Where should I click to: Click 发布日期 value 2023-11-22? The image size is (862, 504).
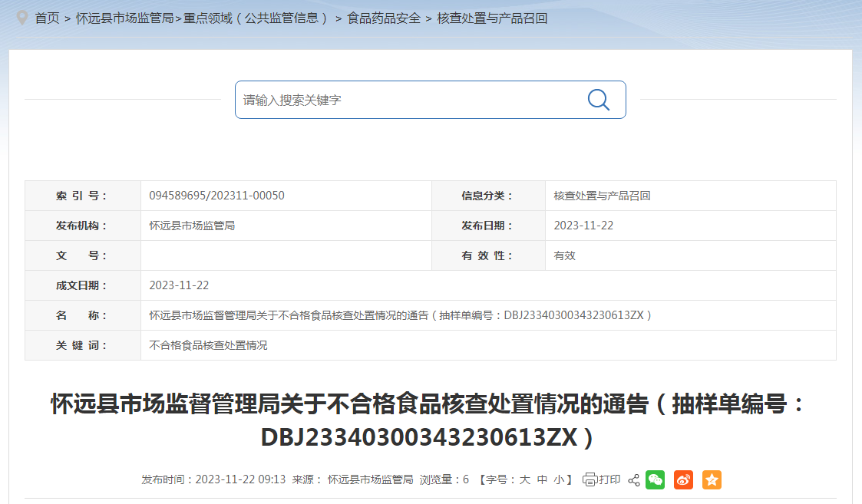pyautogui.click(x=583, y=226)
